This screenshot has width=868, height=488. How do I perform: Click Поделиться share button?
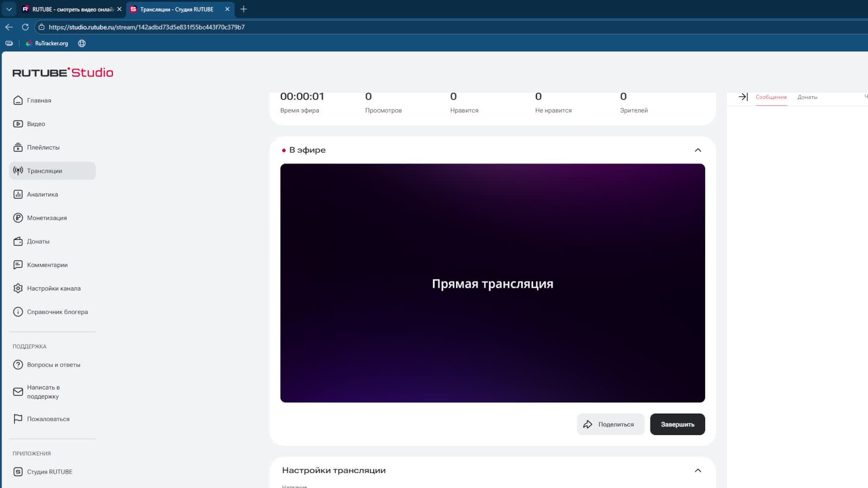(610, 424)
